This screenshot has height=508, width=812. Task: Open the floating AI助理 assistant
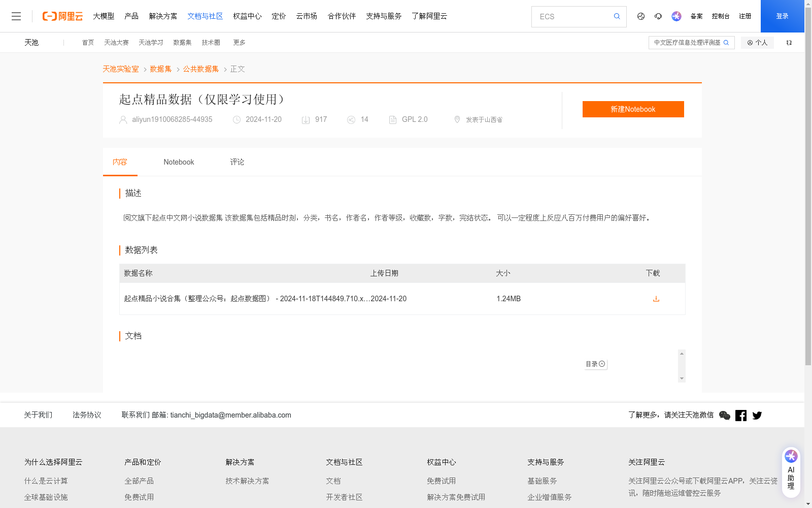pyautogui.click(x=791, y=469)
